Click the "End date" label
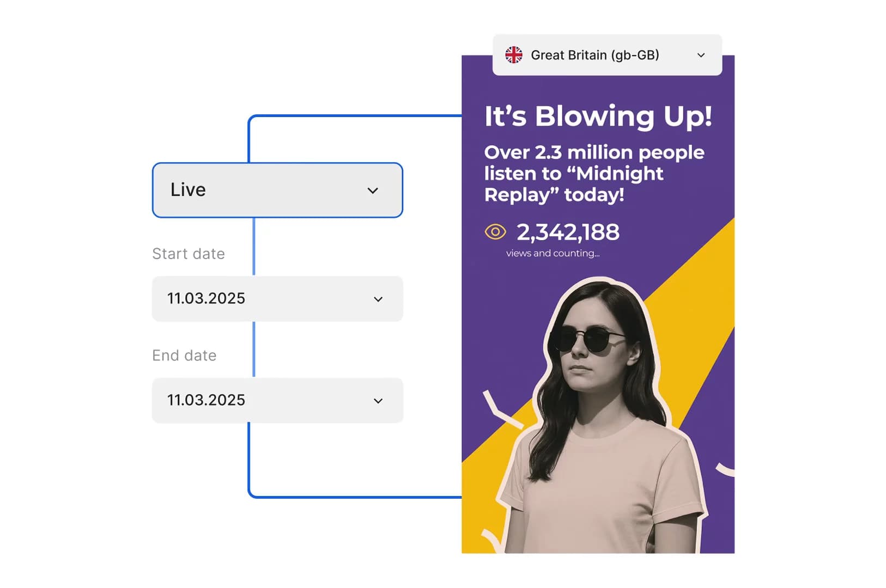886x588 pixels. (184, 356)
